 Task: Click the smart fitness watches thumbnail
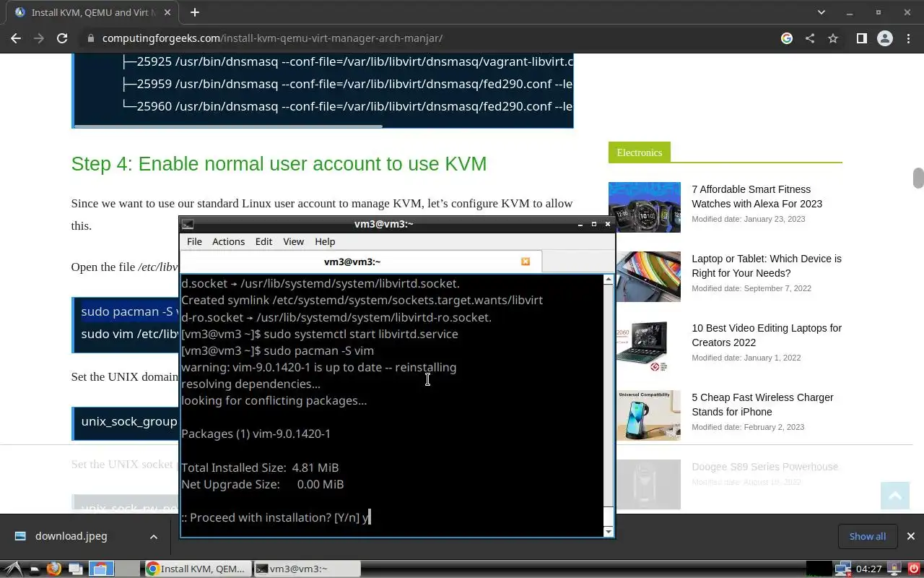645,207
